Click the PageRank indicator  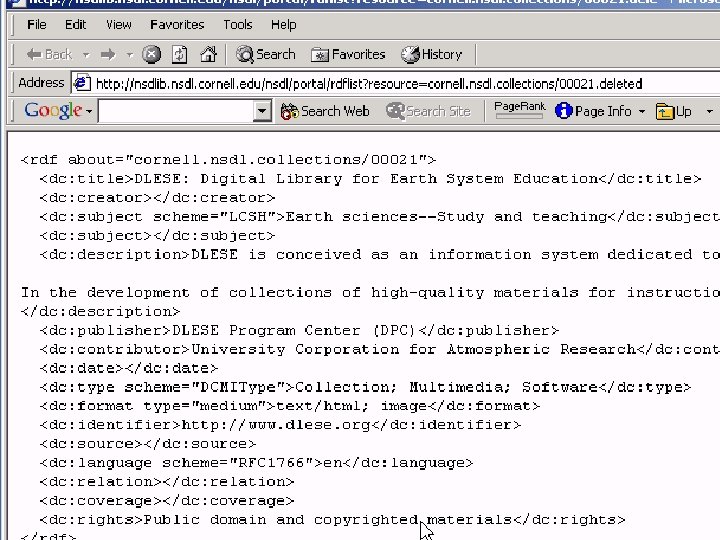tap(519, 110)
